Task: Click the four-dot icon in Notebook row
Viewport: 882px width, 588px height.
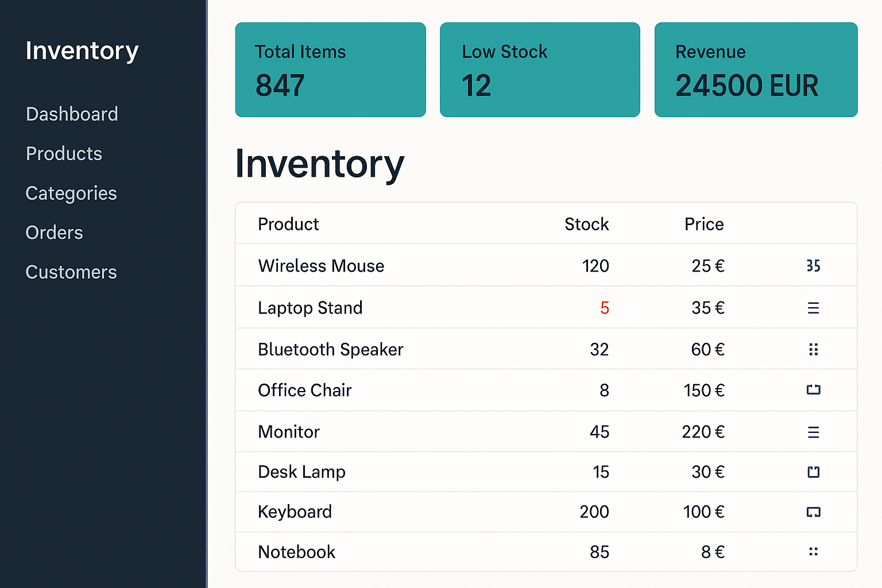Action: pos(813,552)
